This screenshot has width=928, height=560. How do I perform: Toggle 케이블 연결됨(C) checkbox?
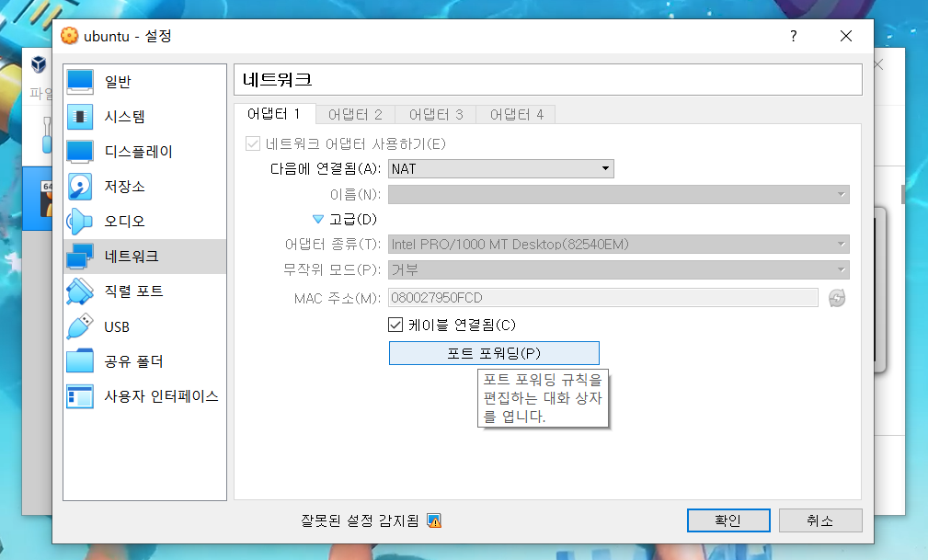pyautogui.click(x=395, y=325)
